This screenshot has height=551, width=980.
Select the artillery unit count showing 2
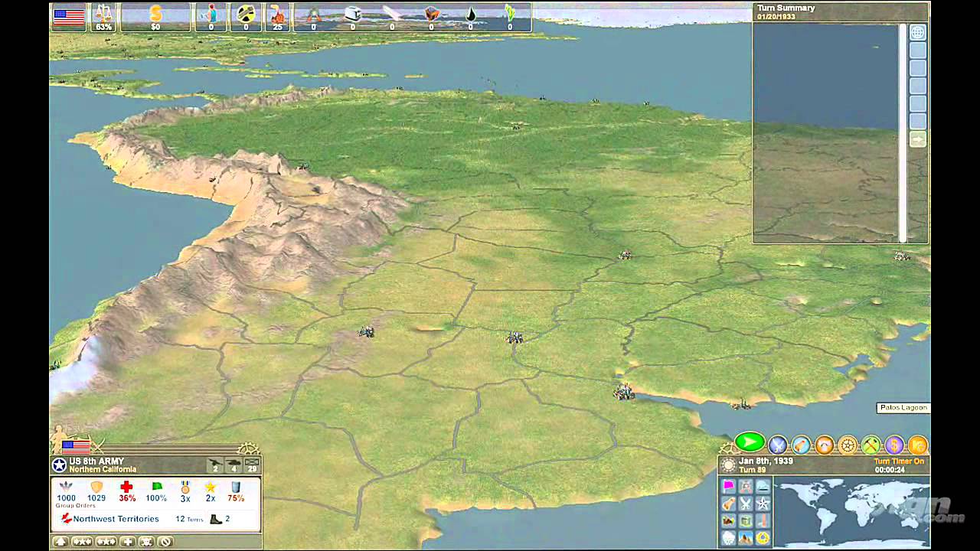(x=215, y=465)
